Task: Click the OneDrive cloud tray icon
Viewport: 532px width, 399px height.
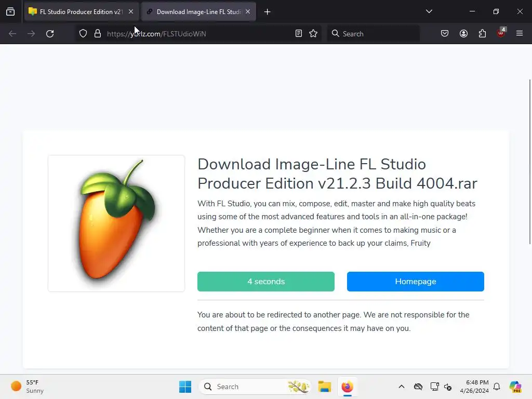Action: [418, 387]
